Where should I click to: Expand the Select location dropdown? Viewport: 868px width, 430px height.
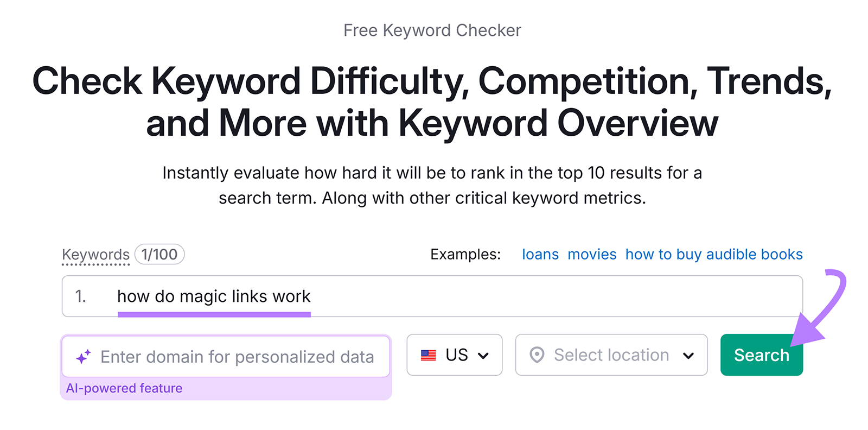(610, 355)
